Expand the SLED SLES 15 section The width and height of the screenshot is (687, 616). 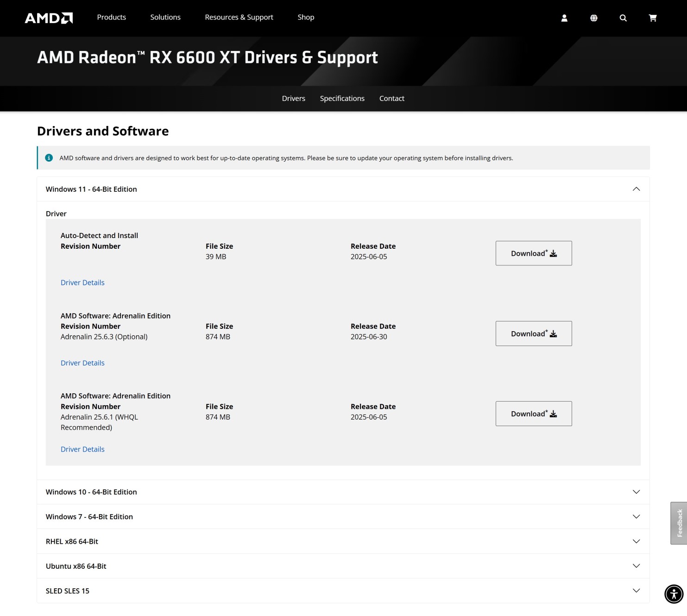click(636, 591)
